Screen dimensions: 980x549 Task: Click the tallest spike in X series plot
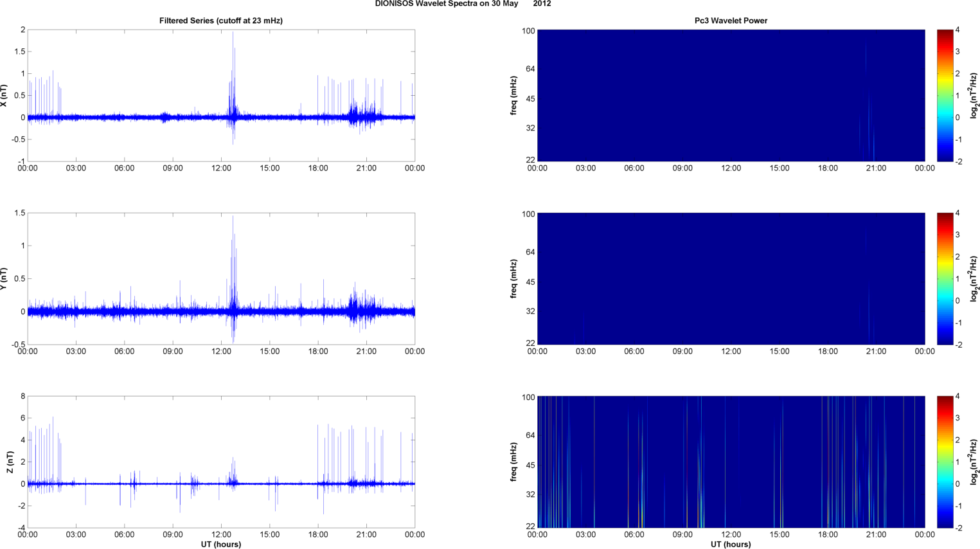pos(233,33)
